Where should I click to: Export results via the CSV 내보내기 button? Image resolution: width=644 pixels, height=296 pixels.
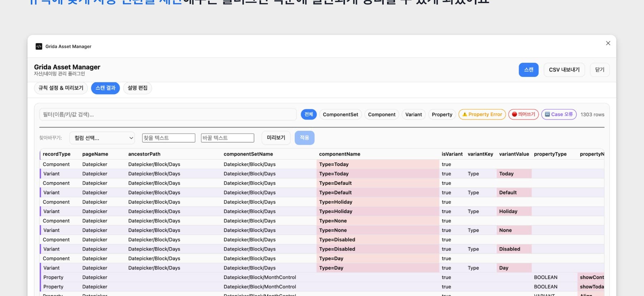click(564, 70)
